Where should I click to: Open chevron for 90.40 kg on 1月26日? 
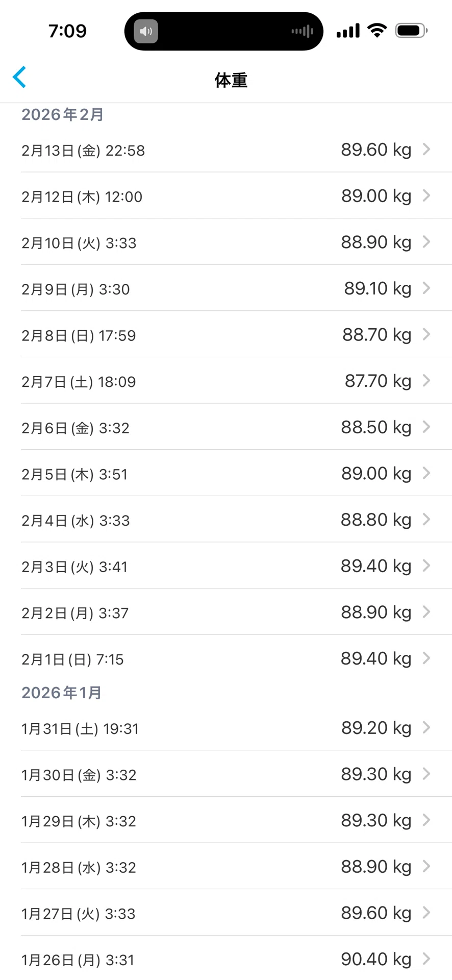tap(426, 959)
